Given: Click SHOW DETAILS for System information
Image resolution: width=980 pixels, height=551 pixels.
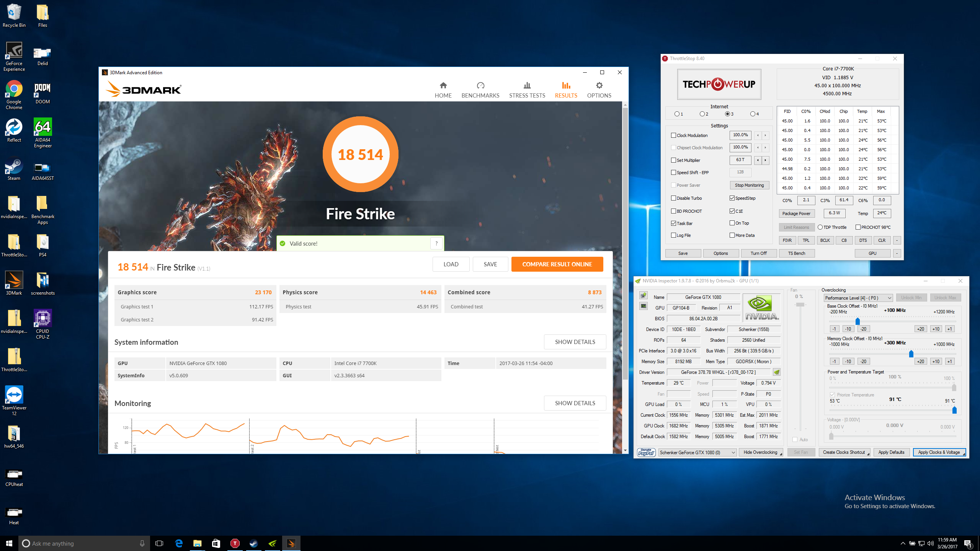Looking at the screenshot, I should [575, 342].
